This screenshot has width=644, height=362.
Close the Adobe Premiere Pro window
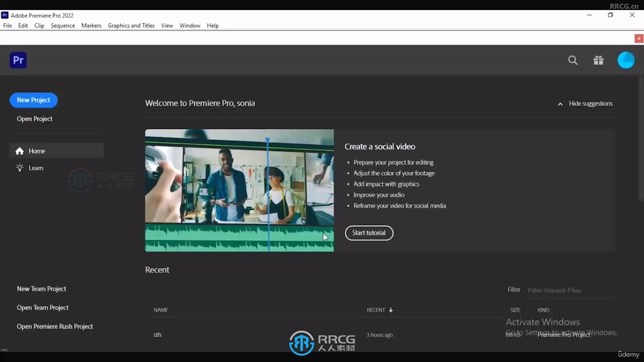click(x=632, y=15)
